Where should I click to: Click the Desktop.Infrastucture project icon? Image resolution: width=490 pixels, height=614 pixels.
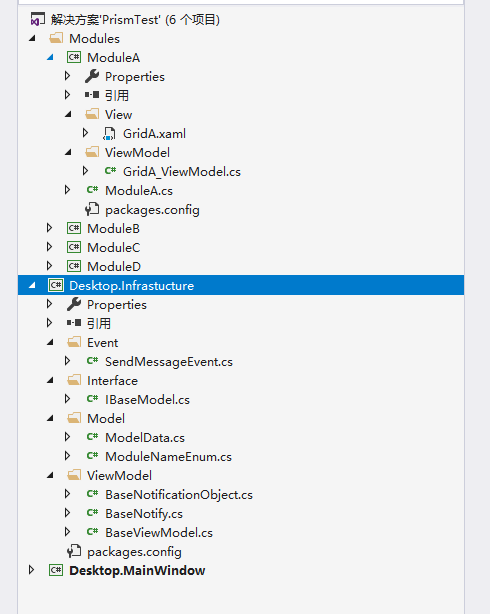point(56,285)
